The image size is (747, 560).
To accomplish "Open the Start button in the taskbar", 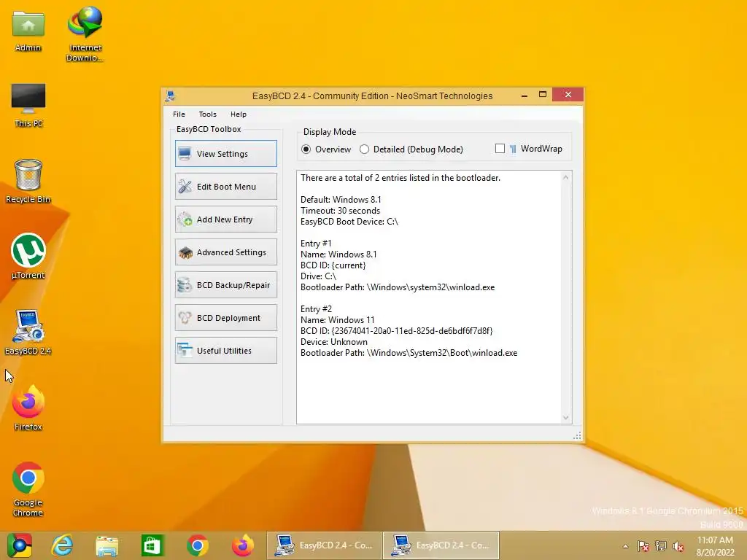I will pos(19,545).
